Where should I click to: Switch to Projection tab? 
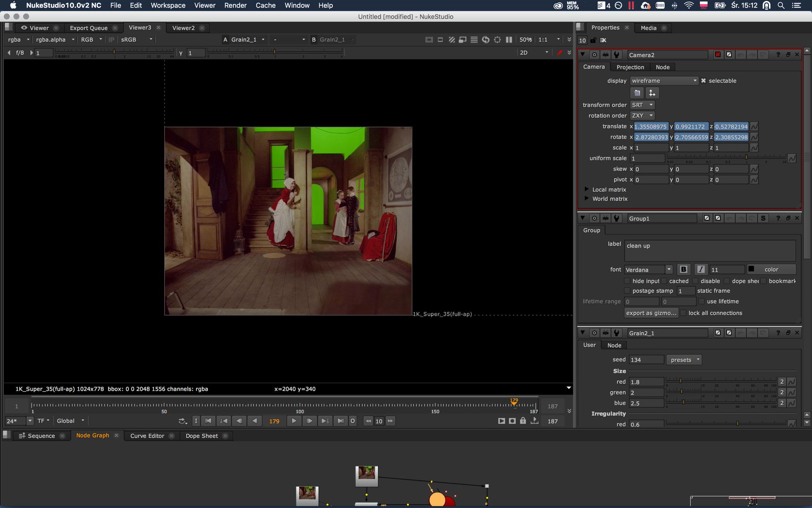coord(630,67)
